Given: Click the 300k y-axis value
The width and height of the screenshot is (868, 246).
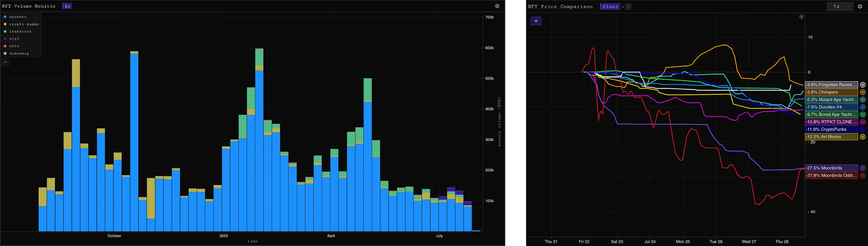Looking at the screenshot, I should coord(490,140).
